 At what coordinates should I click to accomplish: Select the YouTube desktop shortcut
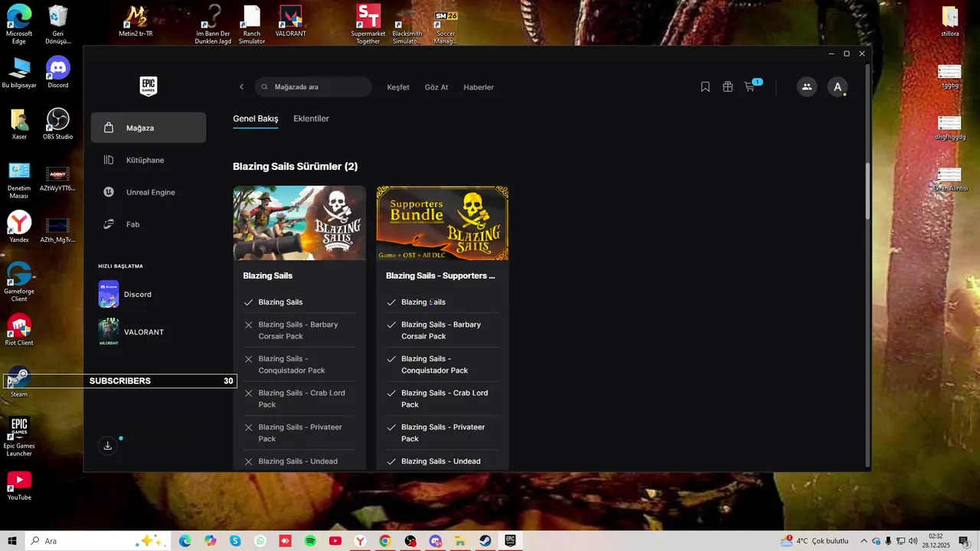(19, 484)
